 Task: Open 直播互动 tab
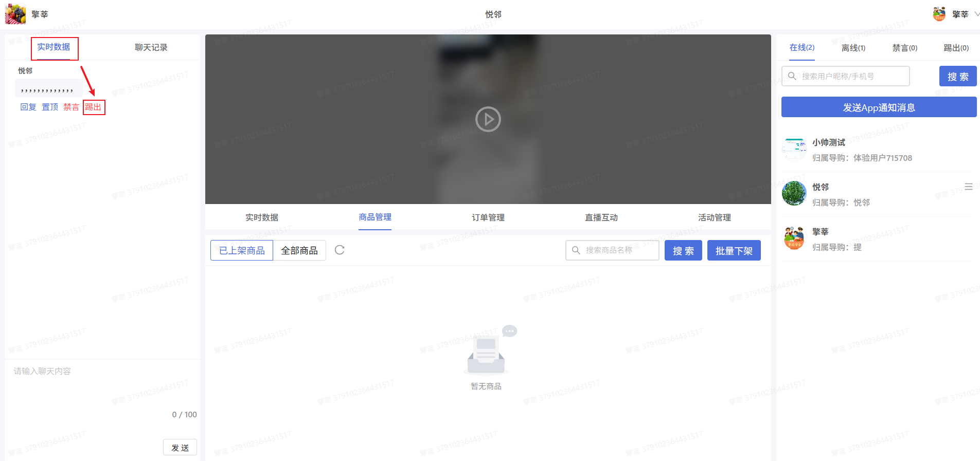click(x=601, y=217)
